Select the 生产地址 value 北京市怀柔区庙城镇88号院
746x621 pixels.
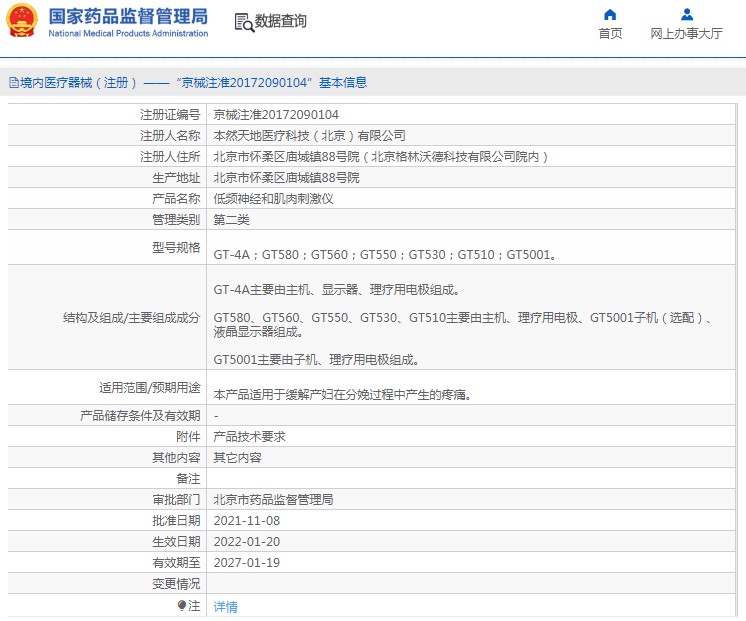(286, 177)
